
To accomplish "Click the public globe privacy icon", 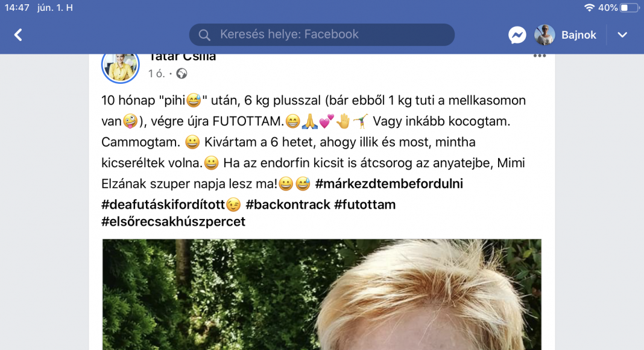I will pos(182,74).
